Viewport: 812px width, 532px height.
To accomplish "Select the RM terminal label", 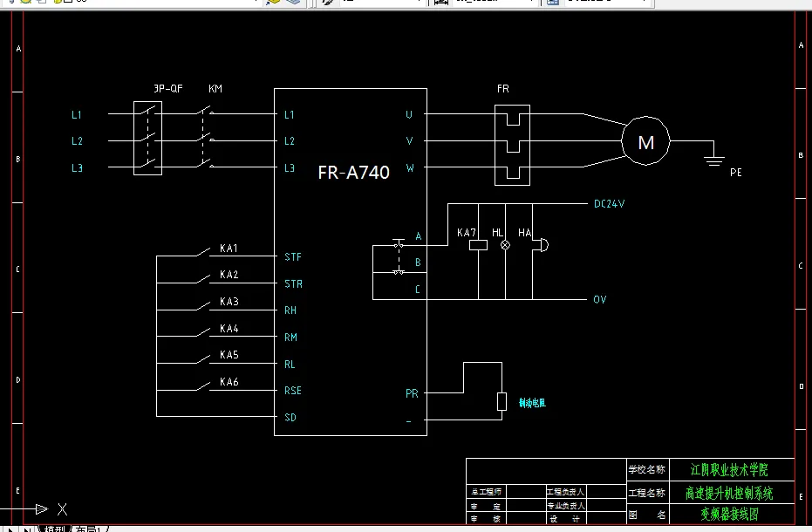I will [x=290, y=338].
